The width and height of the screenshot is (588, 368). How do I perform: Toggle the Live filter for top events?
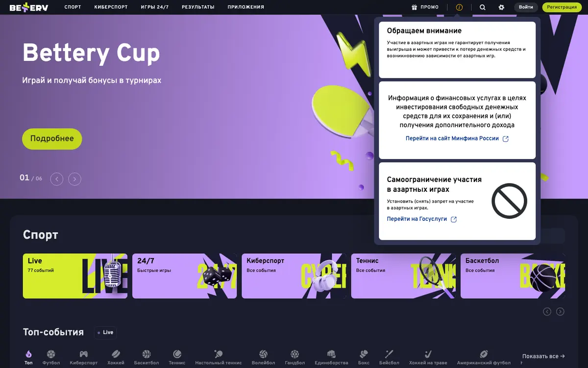coord(105,332)
